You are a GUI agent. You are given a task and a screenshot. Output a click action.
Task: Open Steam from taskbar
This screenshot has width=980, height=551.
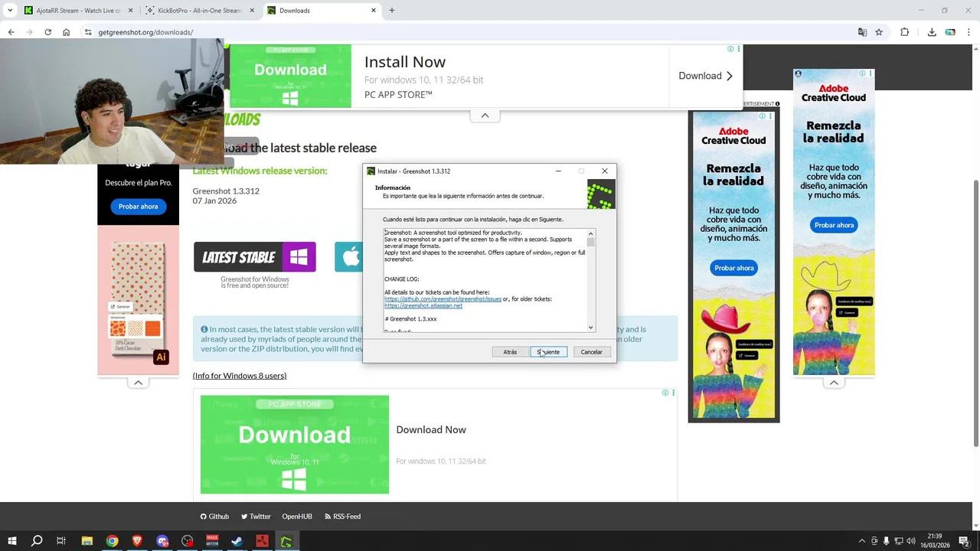pos(237,541)
